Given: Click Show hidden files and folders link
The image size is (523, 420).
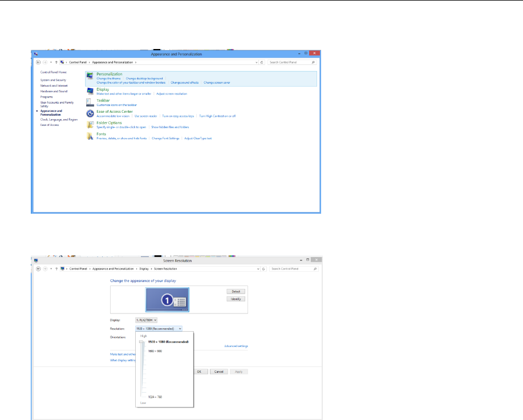Looking at the screenshot, I should (170, 127).
